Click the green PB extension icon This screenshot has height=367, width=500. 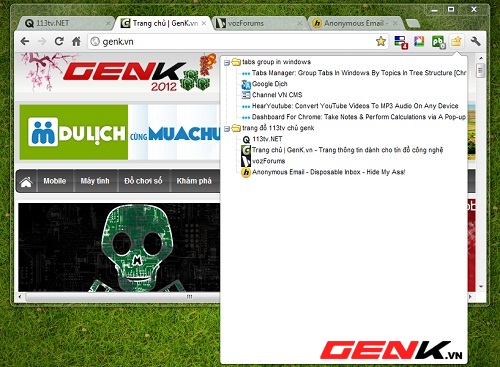438,42
